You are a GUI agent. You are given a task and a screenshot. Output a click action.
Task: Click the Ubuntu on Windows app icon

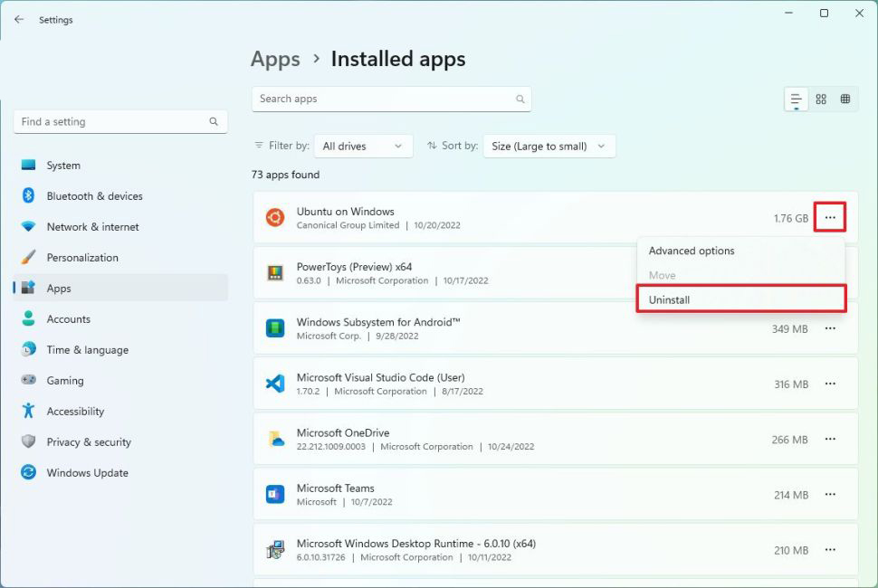pos(275,218)
